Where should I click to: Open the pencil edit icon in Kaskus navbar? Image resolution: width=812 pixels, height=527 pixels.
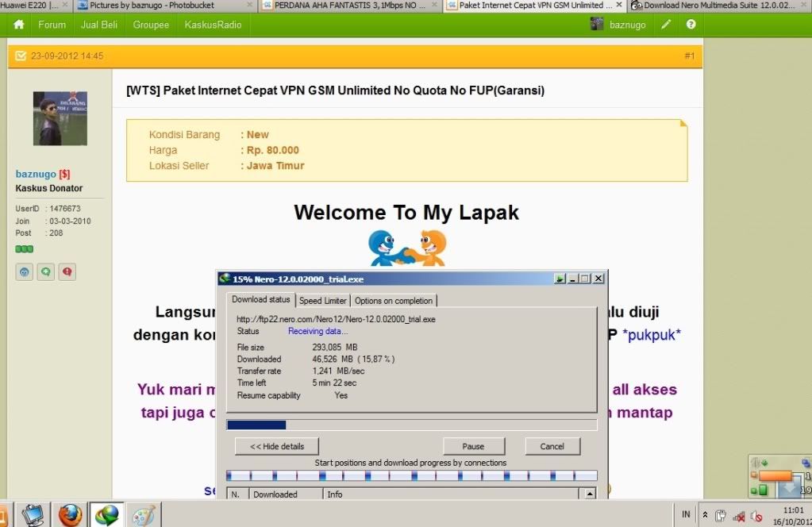(x=666, y=25)
